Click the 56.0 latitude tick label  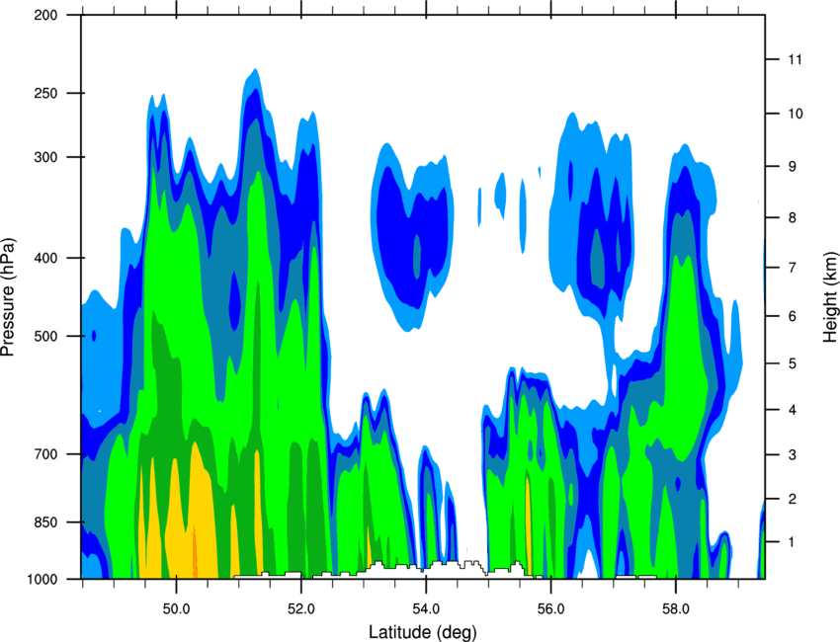click(550, 609)
